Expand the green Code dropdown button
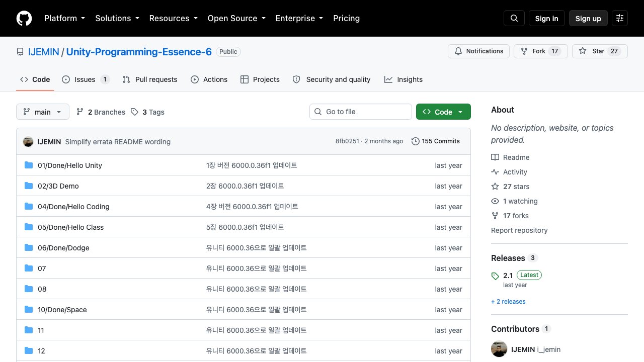Viewport: 644px width, 362px height. (443, 112)
